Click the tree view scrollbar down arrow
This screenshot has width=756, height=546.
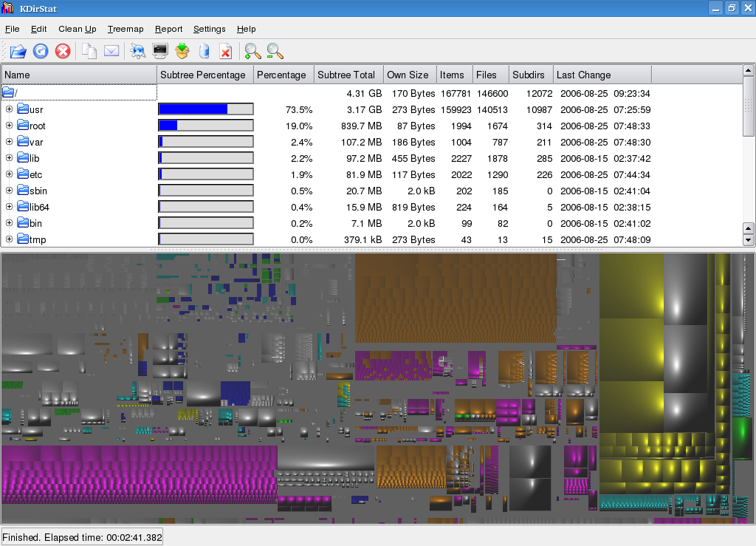point(749,239)
